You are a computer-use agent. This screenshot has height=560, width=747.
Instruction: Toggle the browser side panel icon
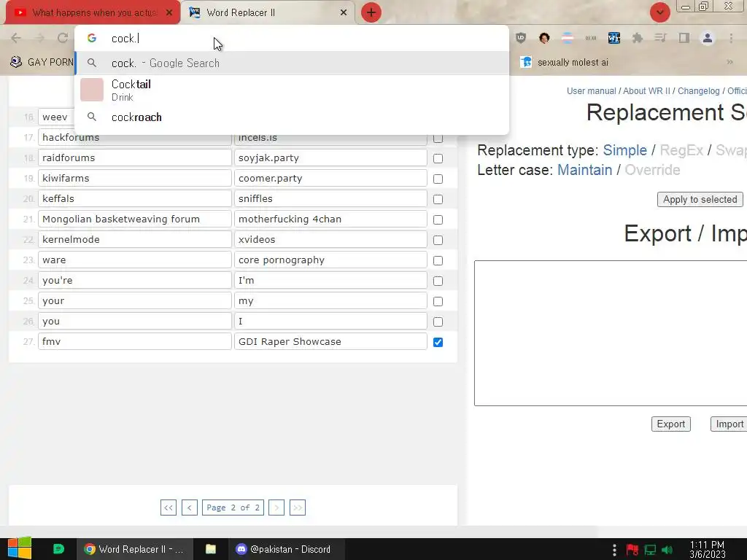click(684, 38)
